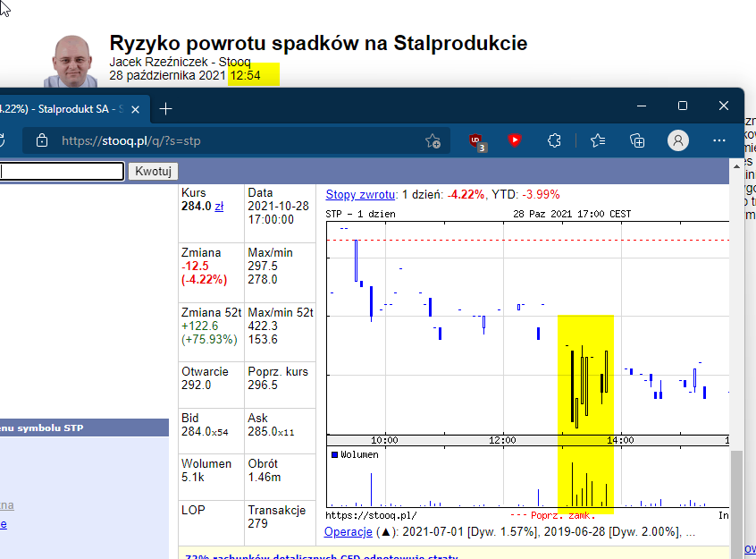Click the https://stooq.pl/ chart footer text

(371, 515)
